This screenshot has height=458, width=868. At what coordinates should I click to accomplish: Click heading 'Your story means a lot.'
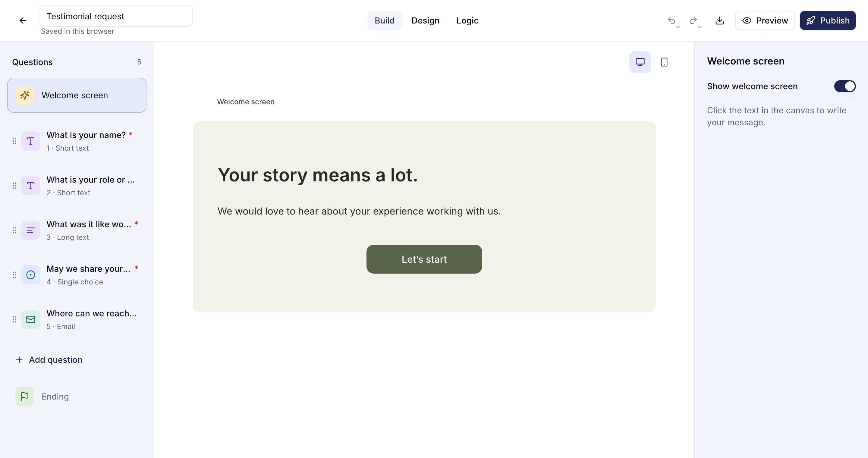click(317, 175)
